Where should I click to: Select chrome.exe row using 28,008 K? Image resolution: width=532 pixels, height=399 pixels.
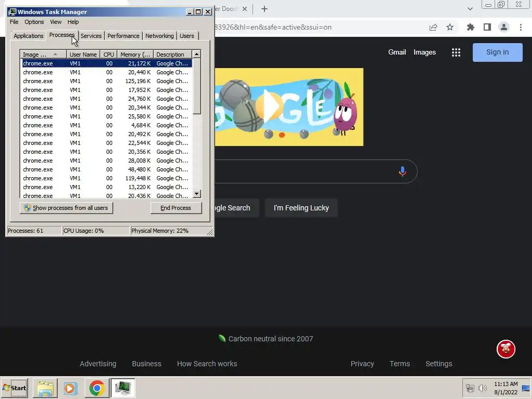pyautogui.click(x=107, y=161)
